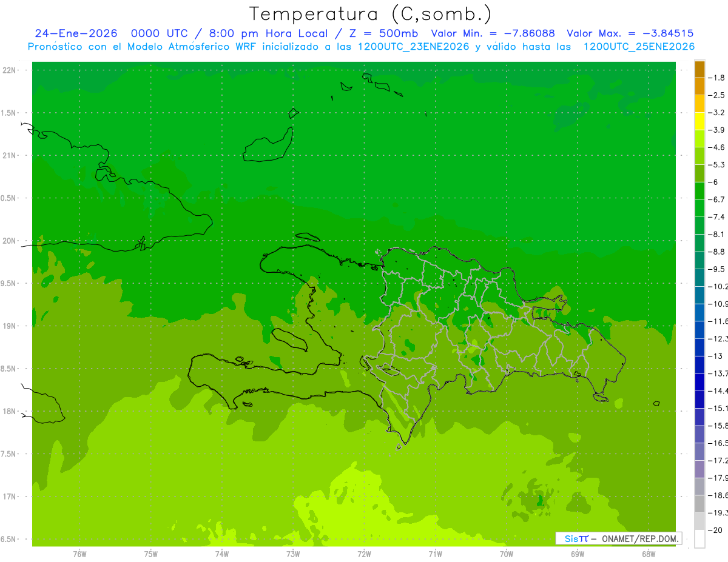Click the '70W' longitude axis label
The image size is (728, 562).
pos(506,554)
